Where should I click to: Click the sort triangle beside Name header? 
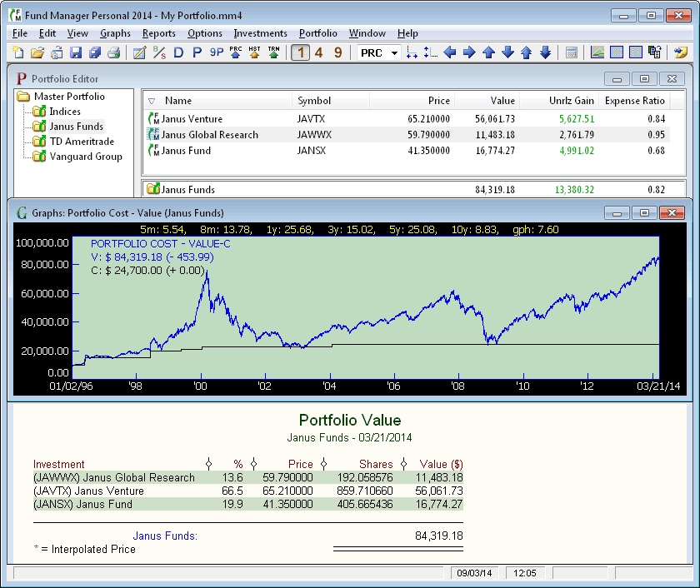tap(152, 102)
